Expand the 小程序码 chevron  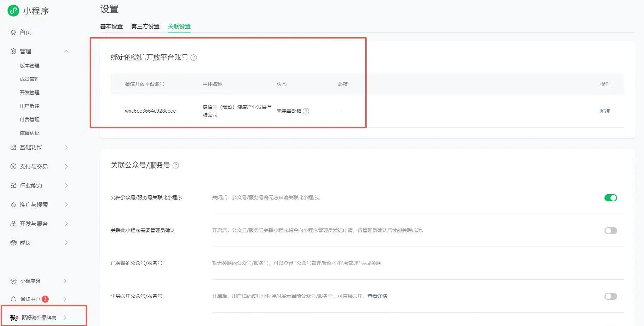65,281
